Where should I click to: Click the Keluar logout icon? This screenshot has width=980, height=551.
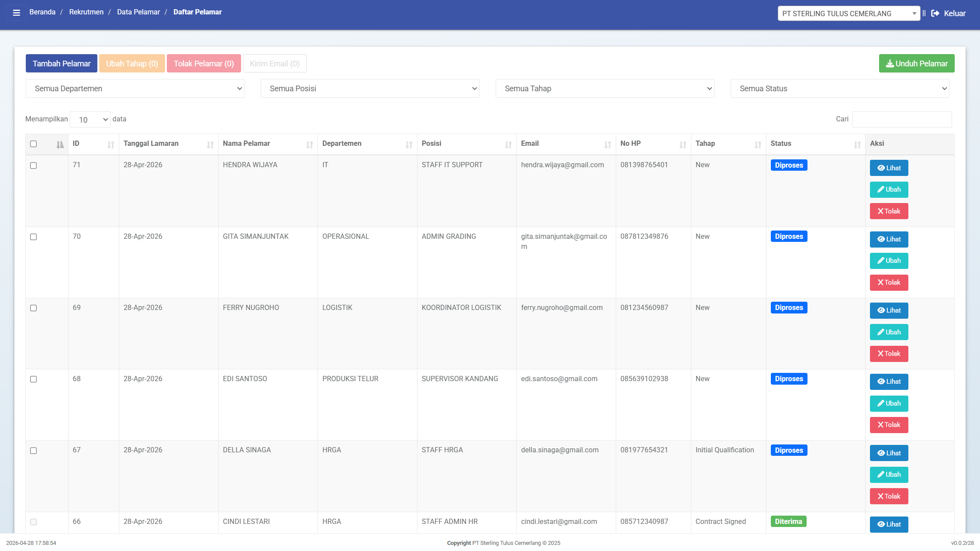click(x=935, y=14)
